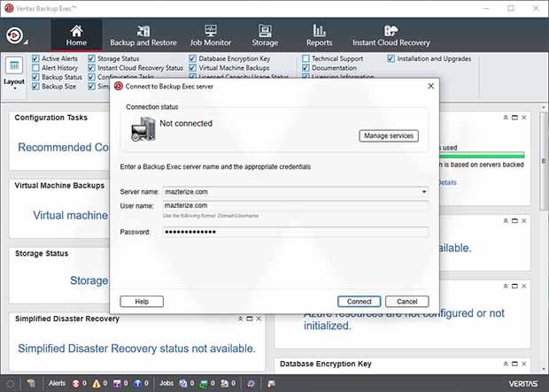Click the red error alerts icon
This screenshot has height=392, width=549.
(x=75, y=384)
